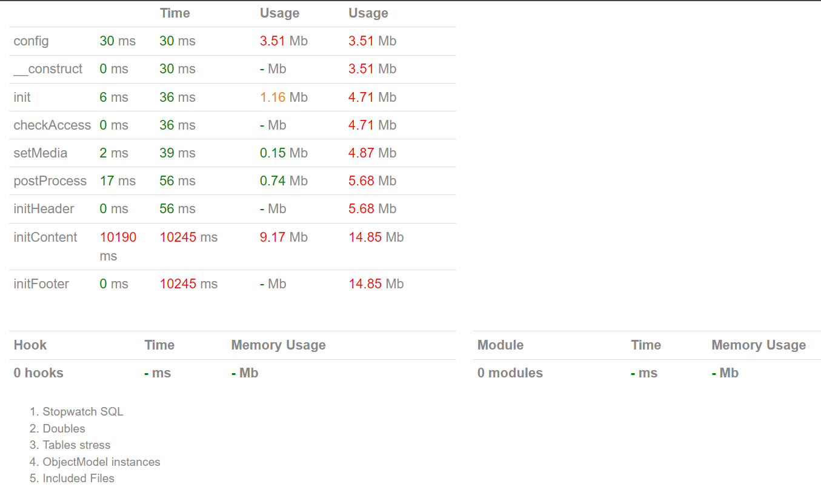Image resolution: width=821 pixels, height=504 pixels.
Task: Select the initContent row label
Action: 45,237
